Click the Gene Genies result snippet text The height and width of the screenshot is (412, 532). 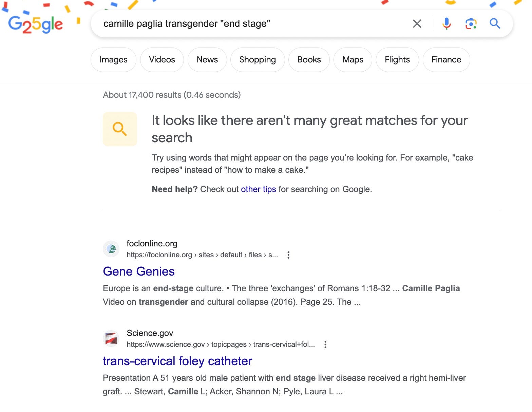coord(281,295)
